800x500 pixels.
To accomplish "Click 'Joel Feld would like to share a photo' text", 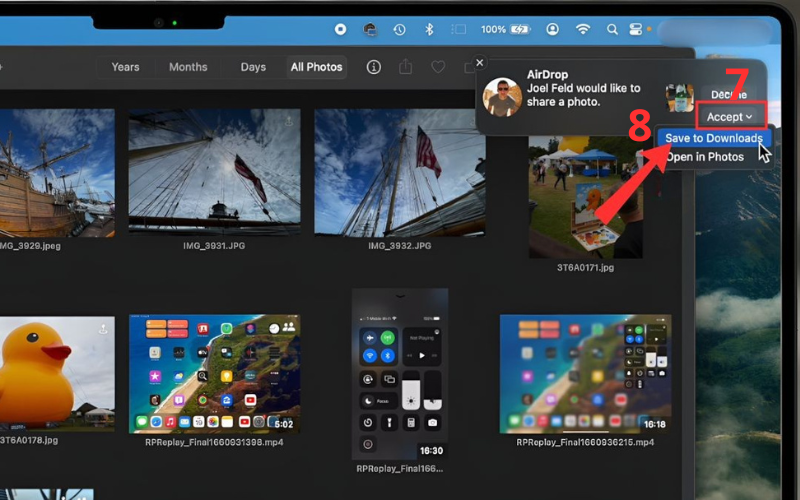I will (583, 95).
